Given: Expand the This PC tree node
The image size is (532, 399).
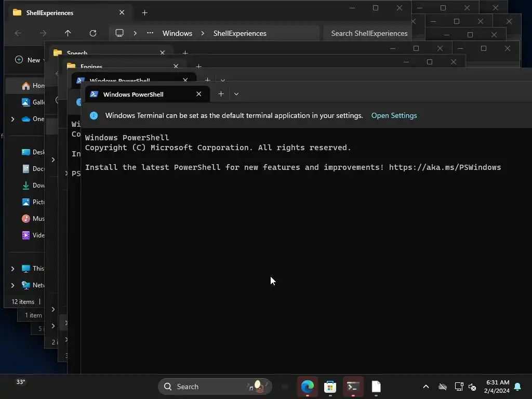Looking at the screenshot, I should (12, 269).
